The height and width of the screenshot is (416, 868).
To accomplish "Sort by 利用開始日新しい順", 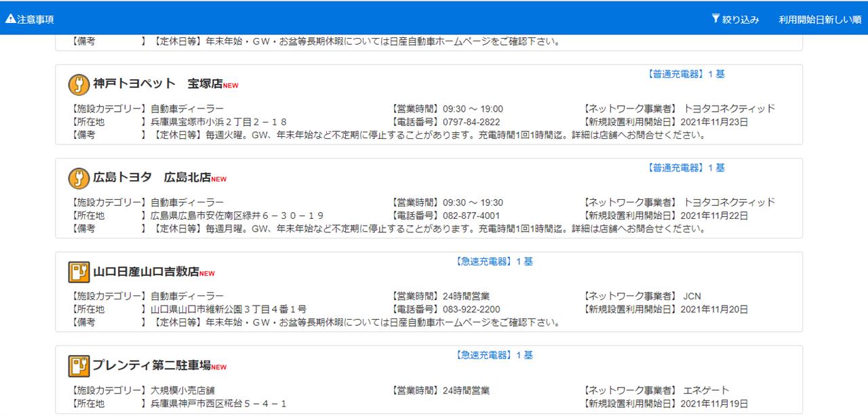I will click(x=820, y=19).
